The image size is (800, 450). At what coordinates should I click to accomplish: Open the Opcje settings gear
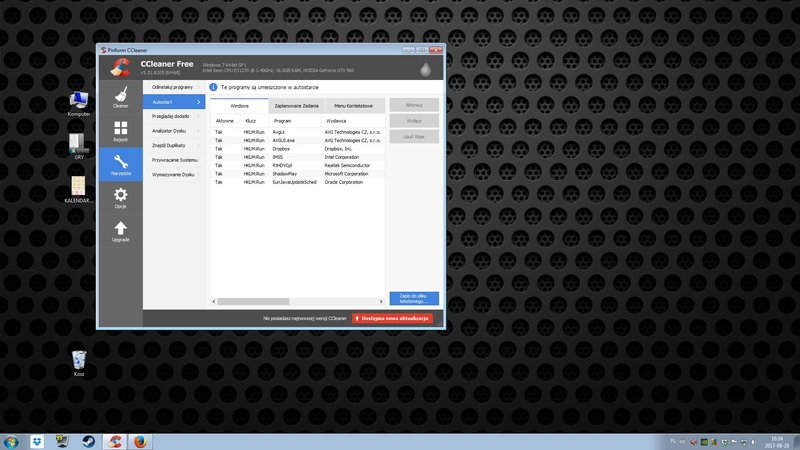click(x=120, y=198)
